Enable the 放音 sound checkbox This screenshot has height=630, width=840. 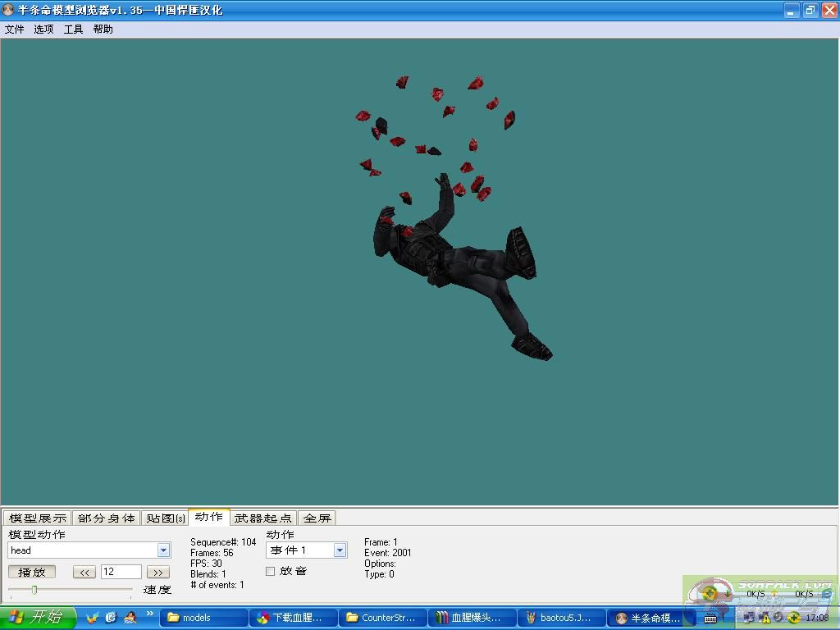pyautogui.click(x=271, y=571)
